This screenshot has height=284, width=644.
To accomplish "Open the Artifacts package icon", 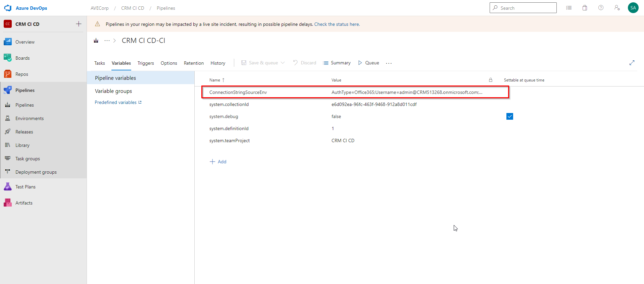I will click(8, 203).
